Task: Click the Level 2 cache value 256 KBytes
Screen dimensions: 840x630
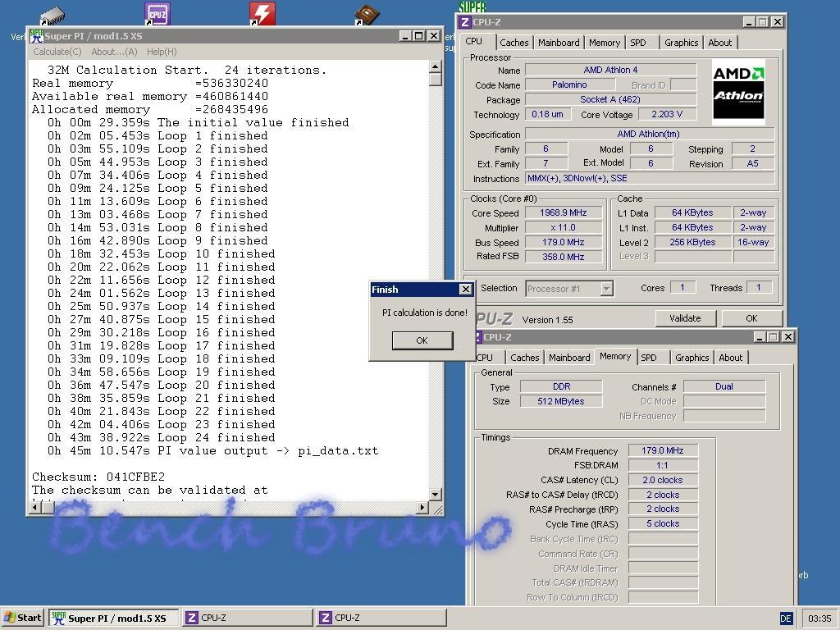Action: click(x=692, y=242)
